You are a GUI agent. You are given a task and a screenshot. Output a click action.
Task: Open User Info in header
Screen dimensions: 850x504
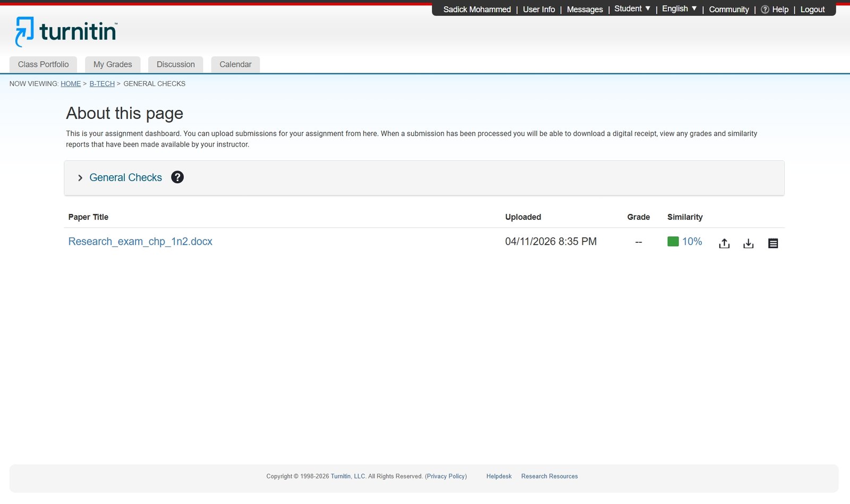click(539, 10)
